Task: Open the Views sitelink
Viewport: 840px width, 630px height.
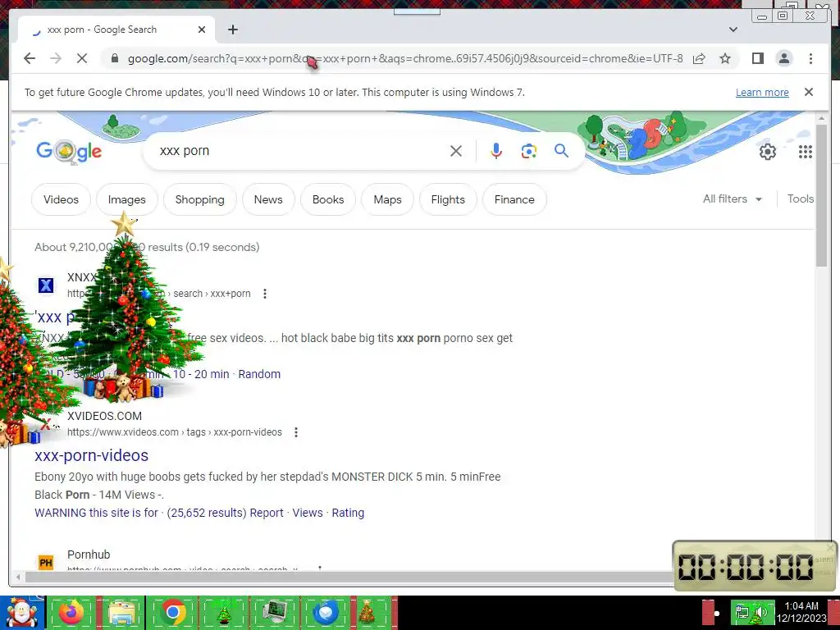Action: click(308, 513)
